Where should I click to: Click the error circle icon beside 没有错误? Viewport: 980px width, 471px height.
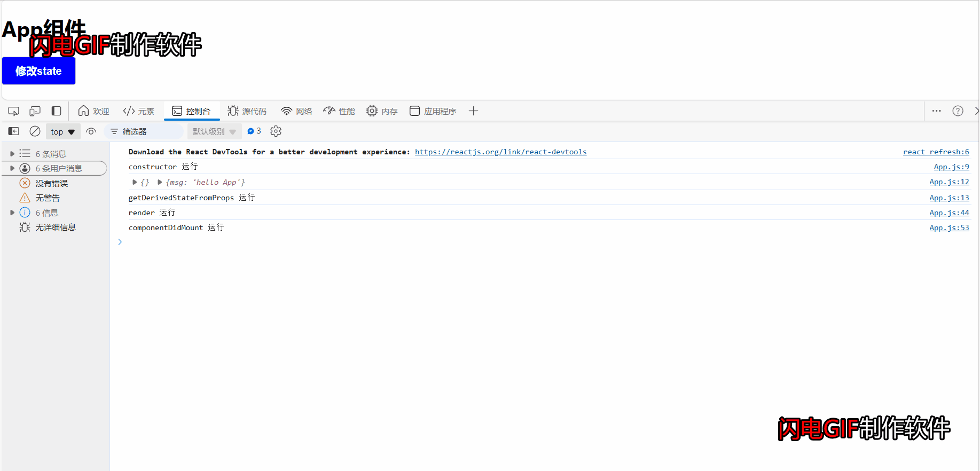(25, 183)
